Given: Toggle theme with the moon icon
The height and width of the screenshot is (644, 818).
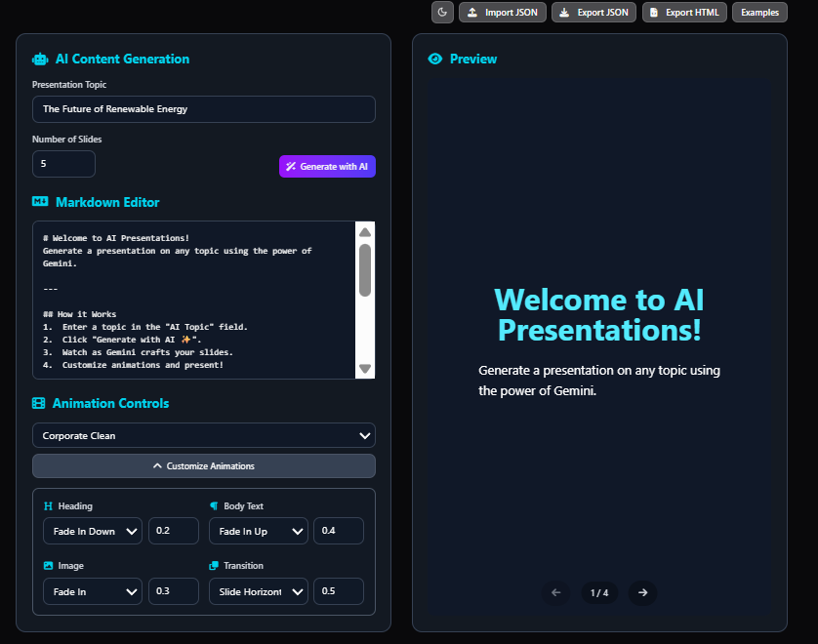Looking at the screenshot, I should tap(442, 13).
